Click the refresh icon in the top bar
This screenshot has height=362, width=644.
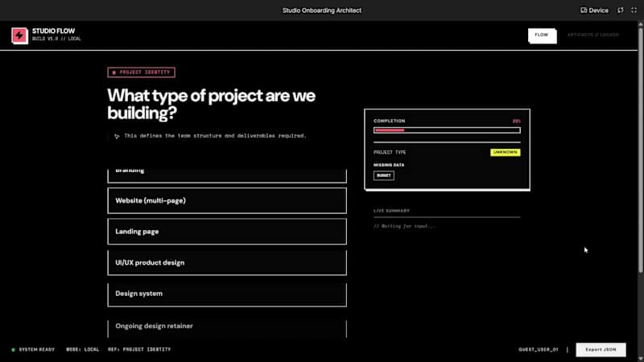click(x=620, y=10)
